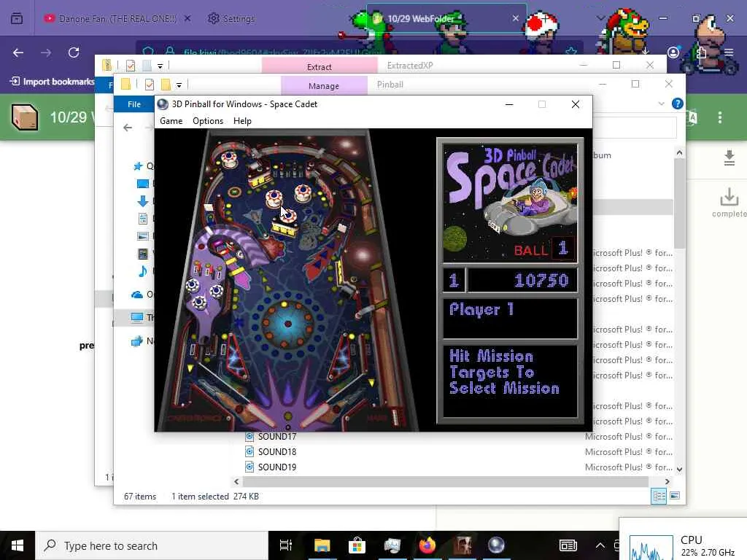The width and height of the screenshot is (747, 560).
Task: Switch Explorer to the details view button
Action: click(x=659, y=496)
